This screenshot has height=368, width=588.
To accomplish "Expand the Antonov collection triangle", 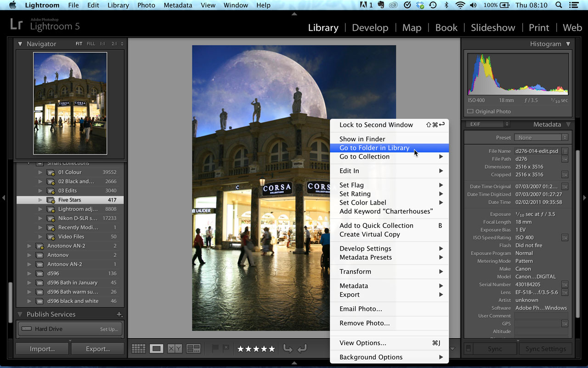I will [x=29, y=255].
